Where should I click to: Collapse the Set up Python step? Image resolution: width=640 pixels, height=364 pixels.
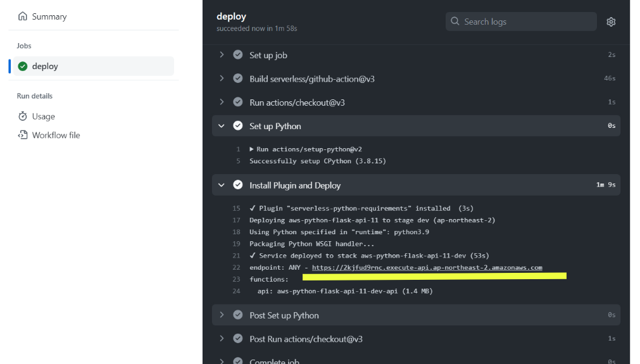pyautogui.click(x=222, y=126)
